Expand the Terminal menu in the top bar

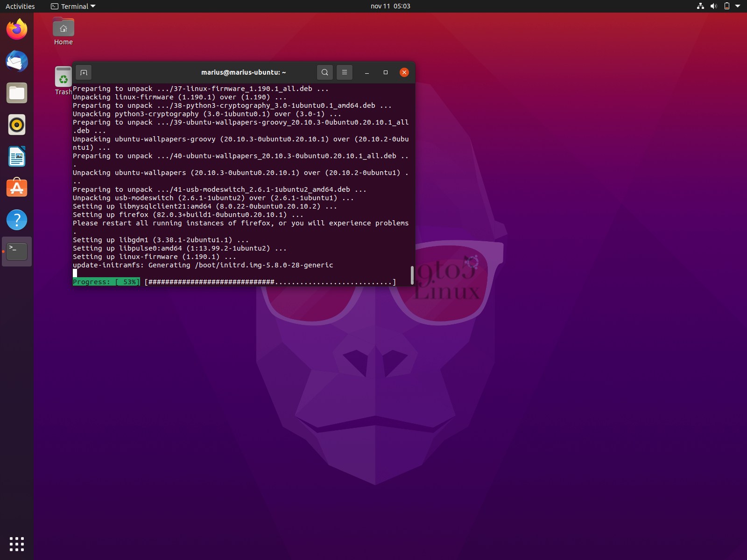point(73,6)
